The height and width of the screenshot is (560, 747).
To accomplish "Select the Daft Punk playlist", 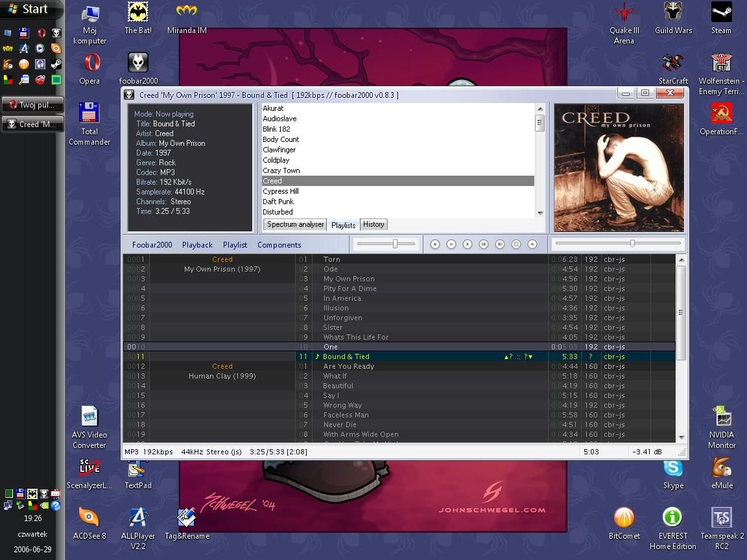I will [x=397, y=202].
